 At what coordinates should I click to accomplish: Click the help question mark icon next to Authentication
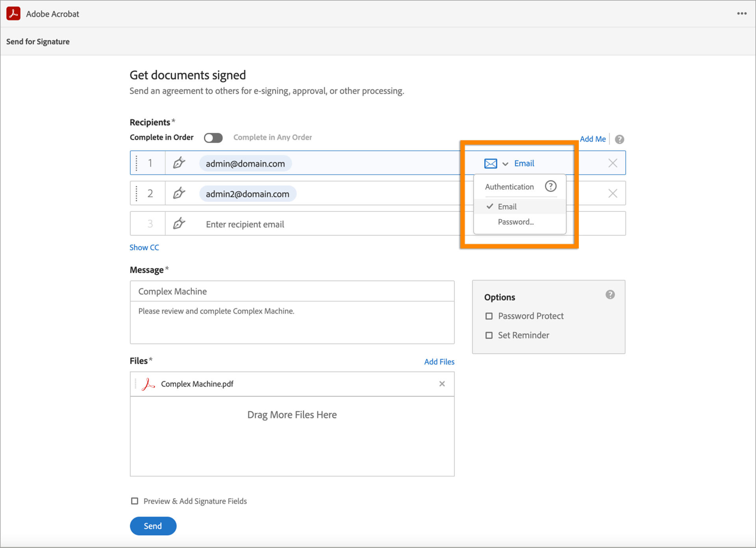[x=550, y=187]
